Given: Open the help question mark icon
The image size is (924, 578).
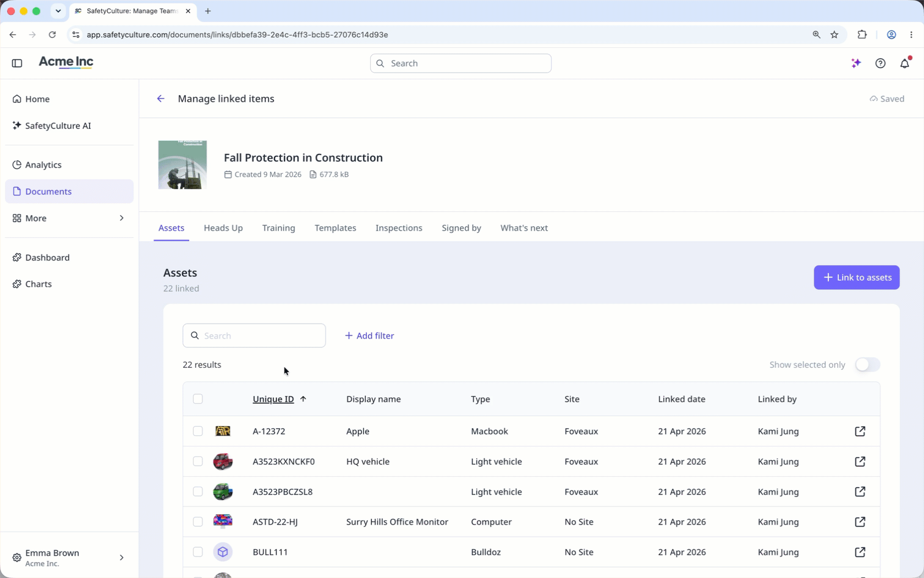Looking at the screenshot, I should 881,63.
